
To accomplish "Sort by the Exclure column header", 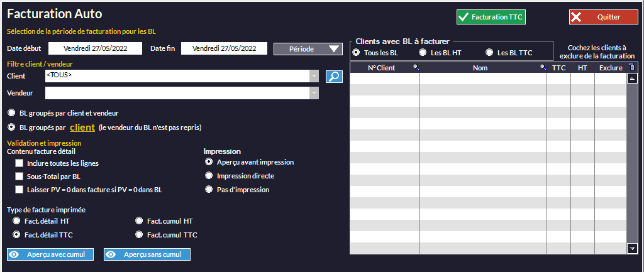I will point(610,68).
